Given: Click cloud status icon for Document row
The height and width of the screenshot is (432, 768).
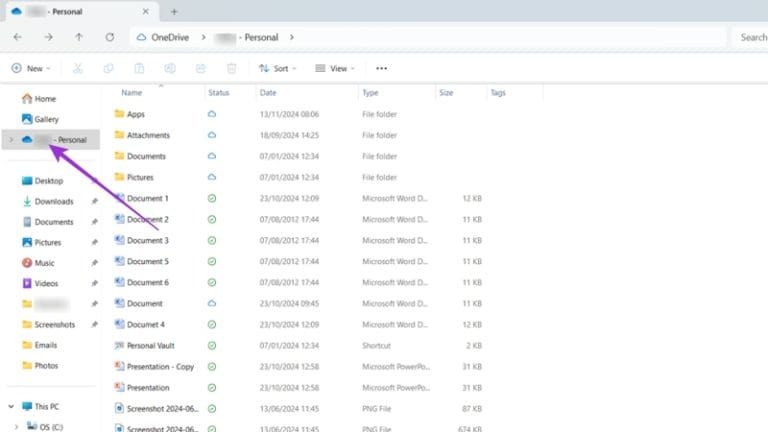Looking at the screenshot, I should click(x=212, y=304).
